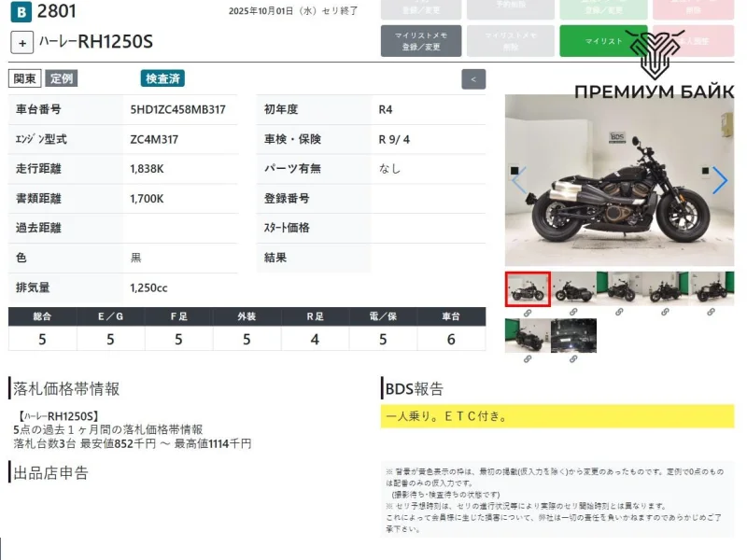The width and height of the screenshot is (747, 560).
Task: Collapse panel with the left chevron button
Action: (473, 79)
